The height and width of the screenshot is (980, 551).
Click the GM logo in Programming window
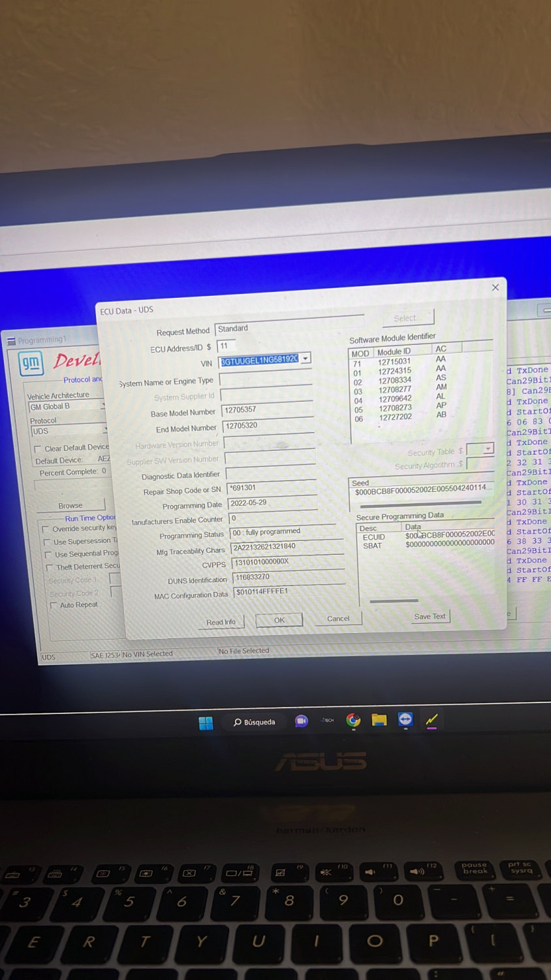(x=31, y=363)
